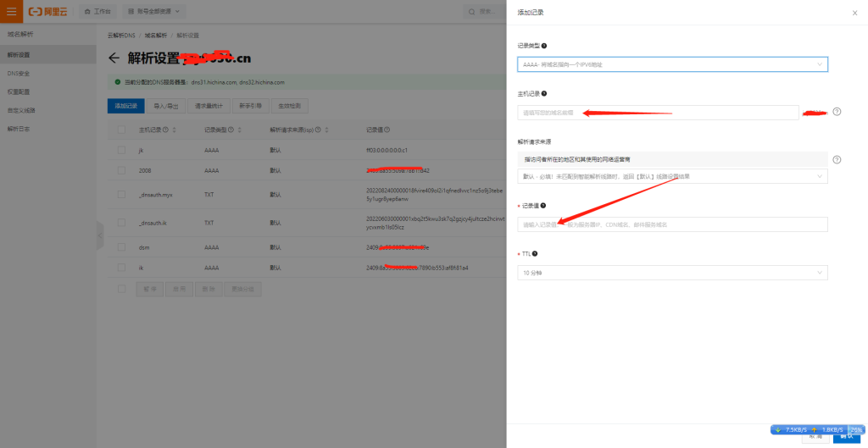Check the box for dsm record
Image resolution: width=868 pixels, height=448 pixels.
point(121,246)
